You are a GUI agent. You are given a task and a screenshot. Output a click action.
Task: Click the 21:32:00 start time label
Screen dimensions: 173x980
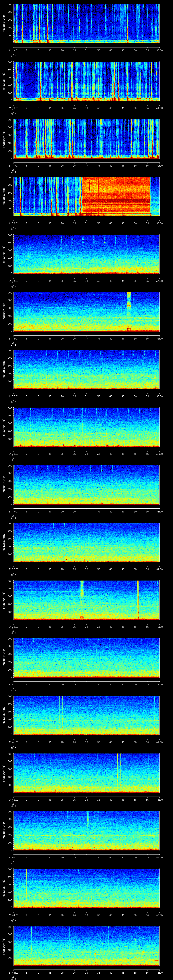click(13, 223)
